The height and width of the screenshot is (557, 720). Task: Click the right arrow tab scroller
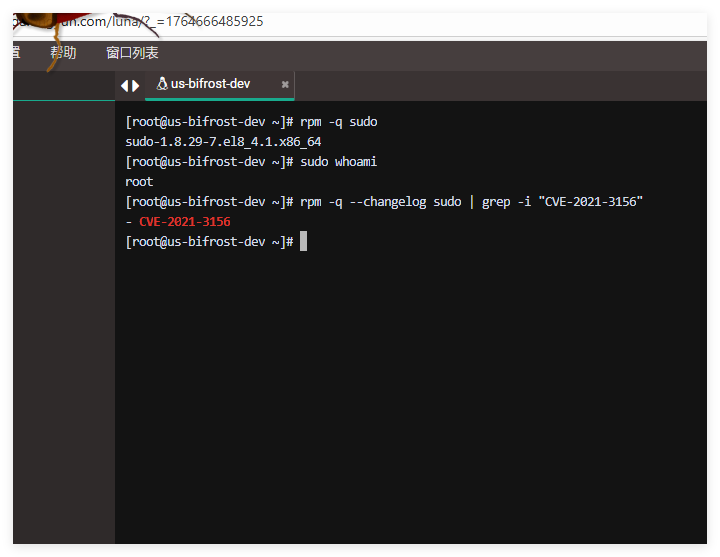point(135,86)
